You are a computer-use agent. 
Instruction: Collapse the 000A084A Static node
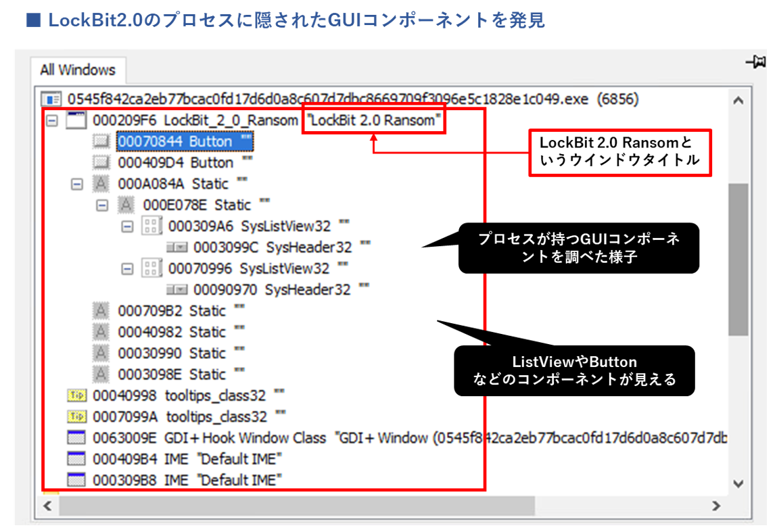[x=77, y=184]
